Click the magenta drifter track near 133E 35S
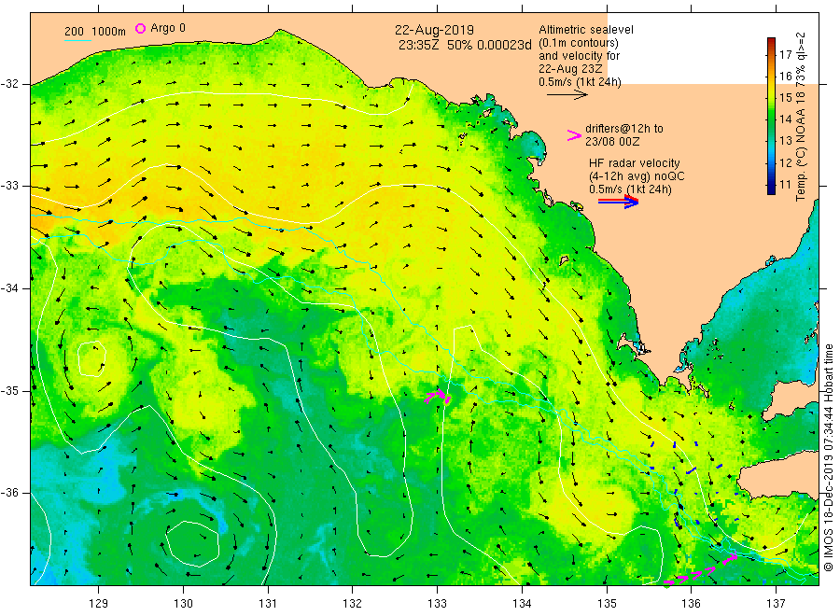 [x=439, y=397]
